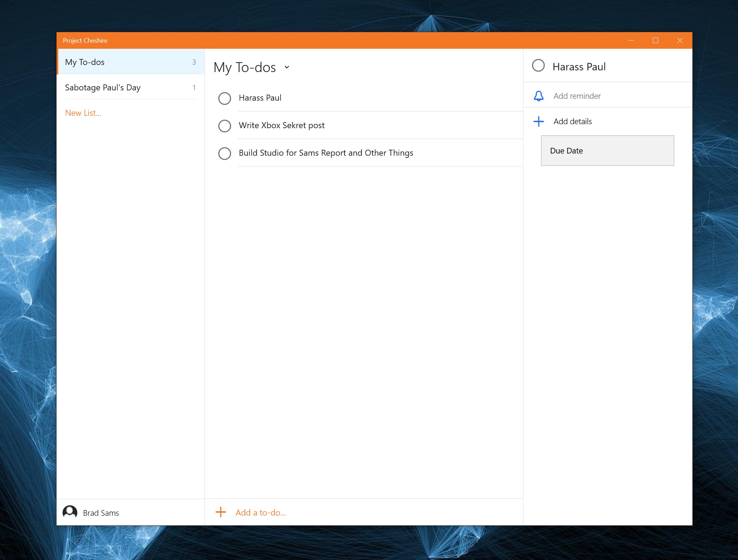Click Add details label
The height and width of the screenshot is (560, 738).
572,121
